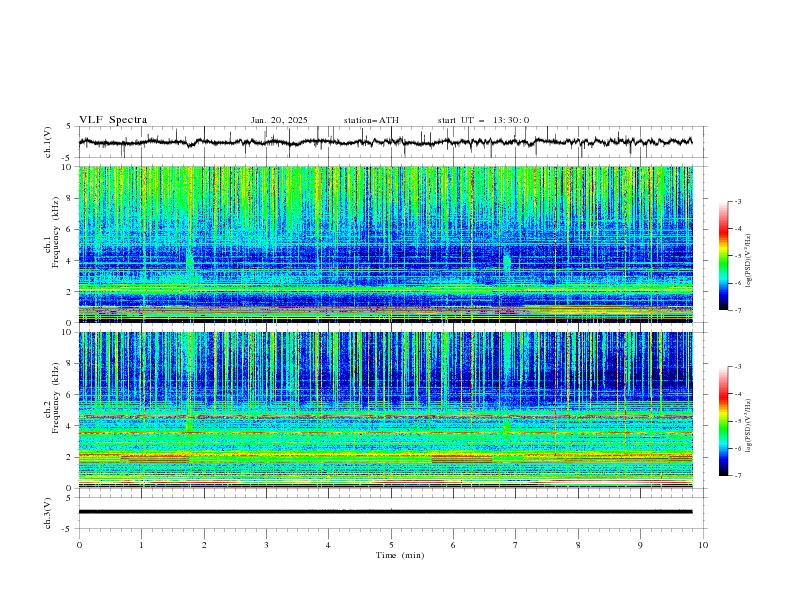The image size is (792, 612).
Task: Click time axis tick label "2"
Action: point(204,545)
